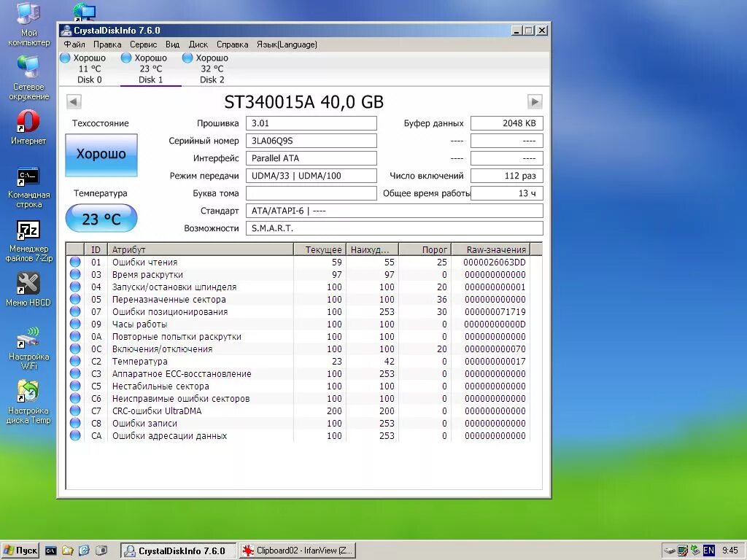Select the Включения/отключения attribute row

click(x=298, y=349)
